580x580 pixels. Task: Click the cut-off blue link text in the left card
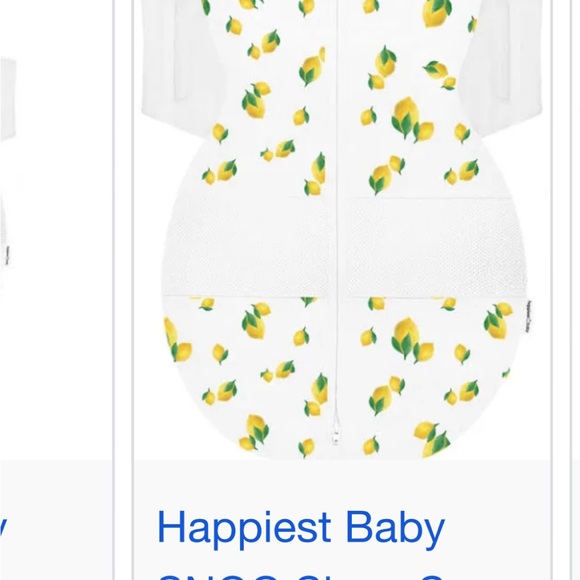(x=3, y=529)
